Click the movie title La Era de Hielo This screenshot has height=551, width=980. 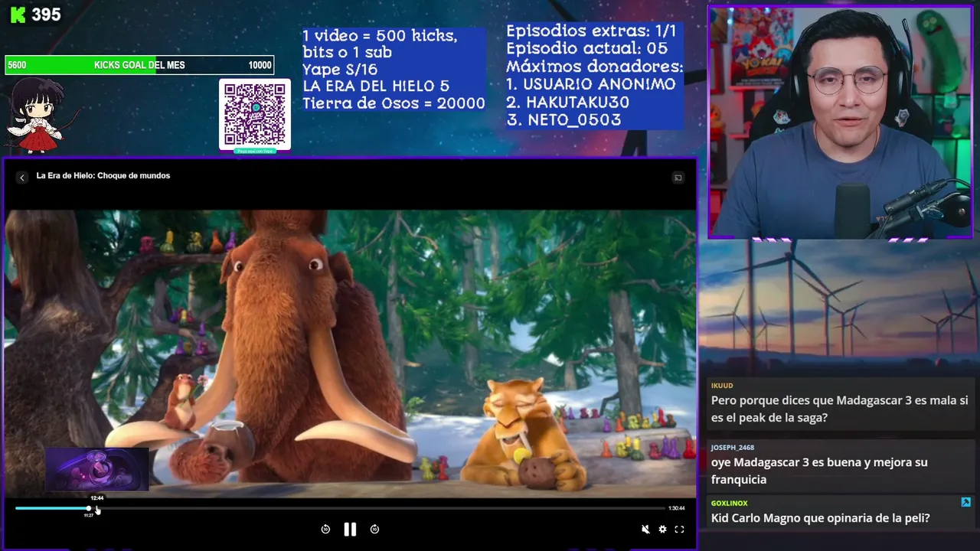point(103,176)
